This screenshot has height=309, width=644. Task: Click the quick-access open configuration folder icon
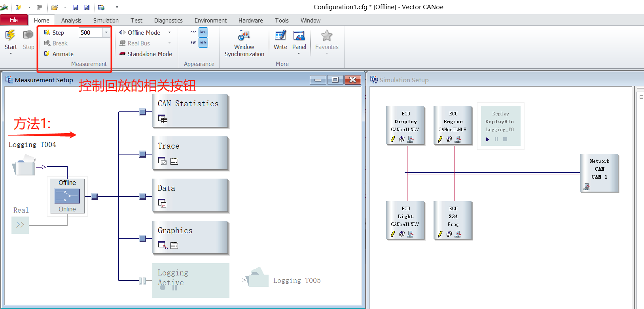pos(55,7)
